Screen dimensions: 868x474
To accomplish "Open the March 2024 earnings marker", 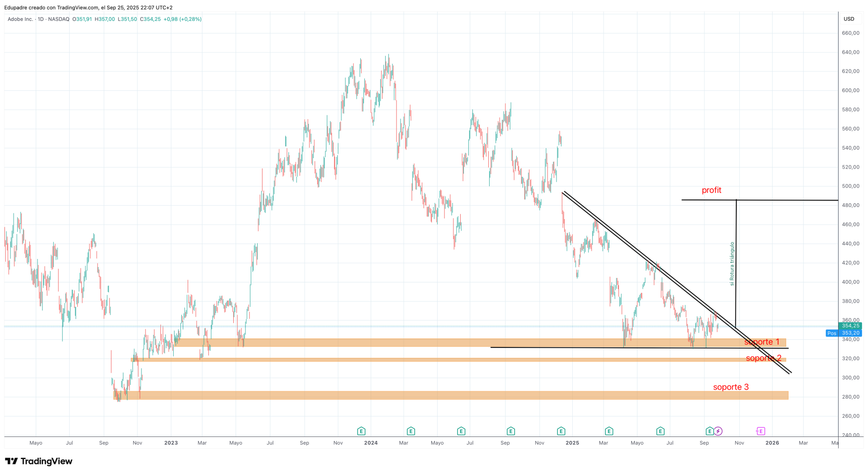I will (x=410, y=431).
